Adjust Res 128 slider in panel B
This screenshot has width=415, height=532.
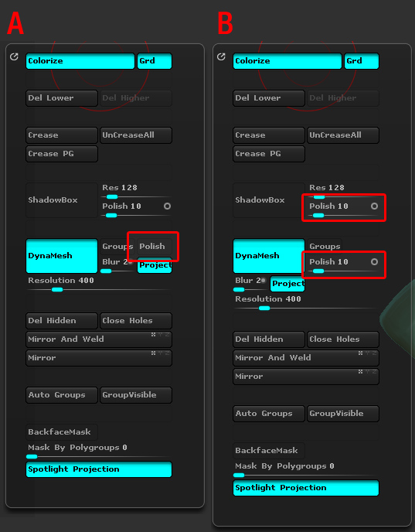pyautogui.click(x=343, y=191)
